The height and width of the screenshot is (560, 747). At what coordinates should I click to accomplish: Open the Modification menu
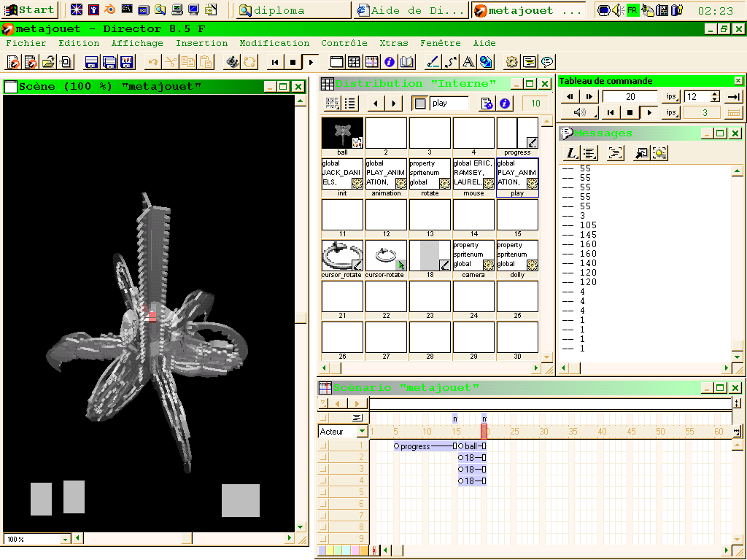[x=274, y=43]
